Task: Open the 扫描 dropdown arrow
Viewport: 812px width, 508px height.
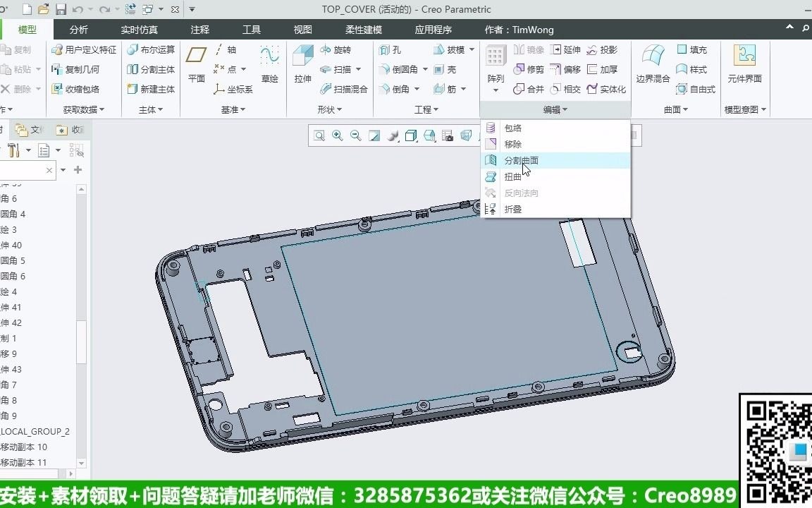Action: 359,69
